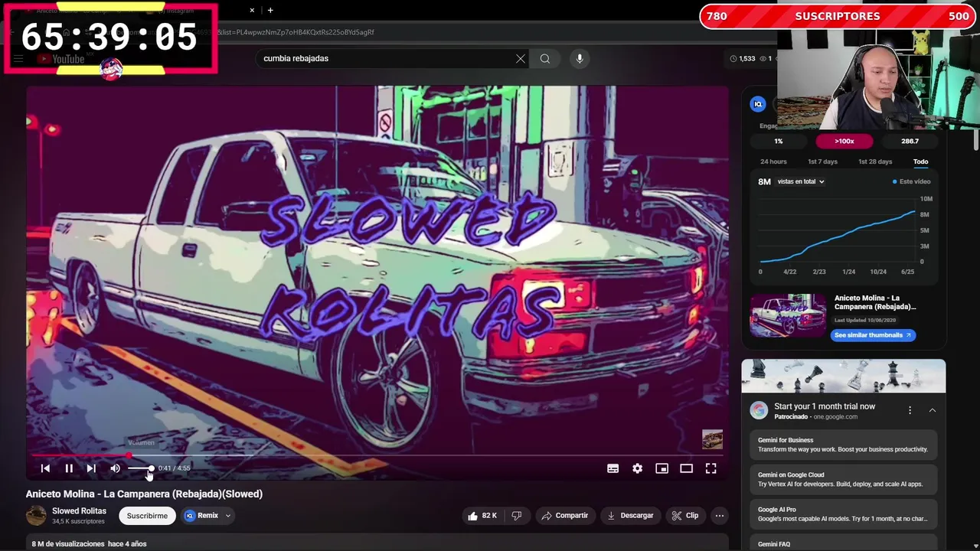Click the video title 'Aniceto Molina - La Campanera'
The image size is (980, 551).
pyautogui.click(x=144, y=494)
